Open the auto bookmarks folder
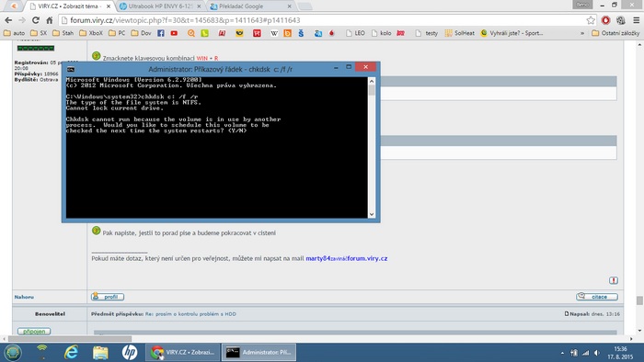The width and height of the screenshot is (644, 362). click(x=15, y=33)
